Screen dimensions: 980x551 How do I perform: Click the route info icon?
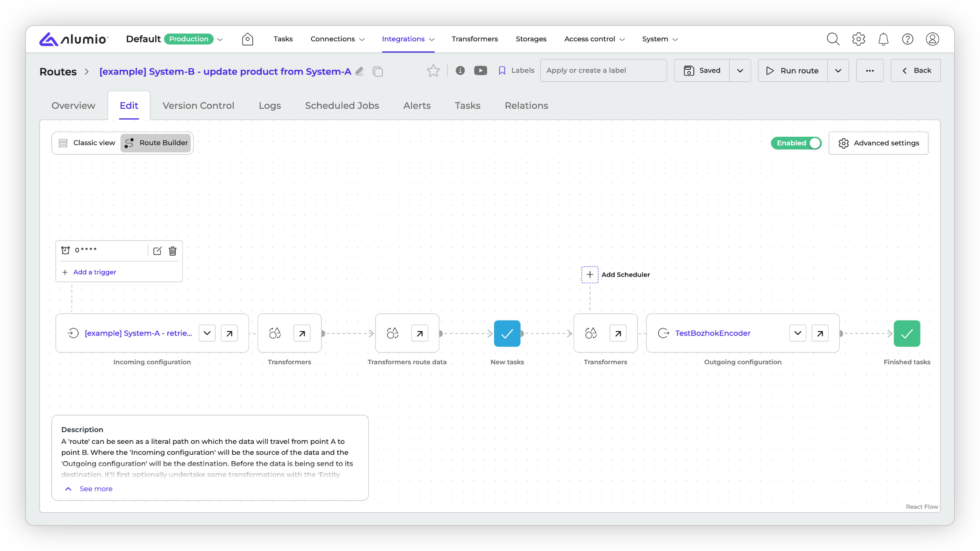click(460, 70)
